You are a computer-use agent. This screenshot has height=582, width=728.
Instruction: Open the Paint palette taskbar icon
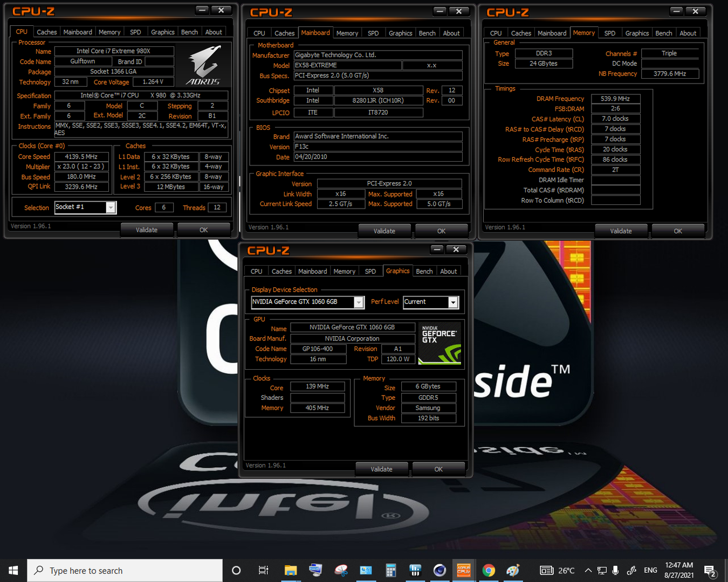click(513, 570)
